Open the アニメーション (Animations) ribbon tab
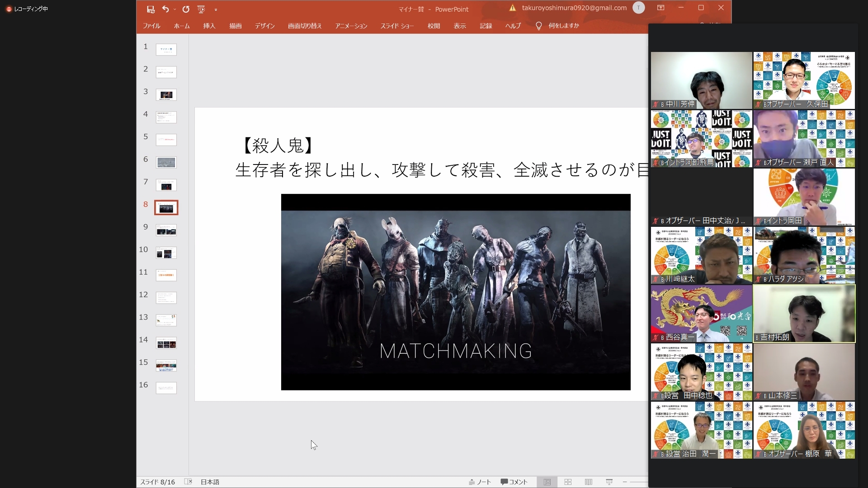 coord(351,26)
